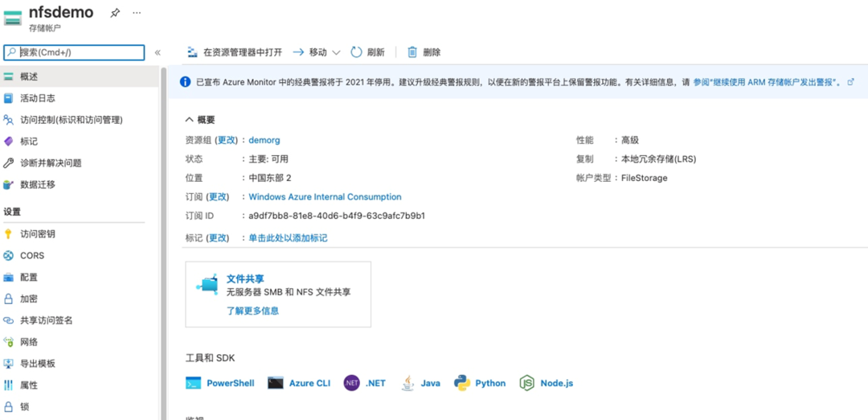Click the 数据迁移 icon
Screen dimensions: 868x420
coord(8,184)
